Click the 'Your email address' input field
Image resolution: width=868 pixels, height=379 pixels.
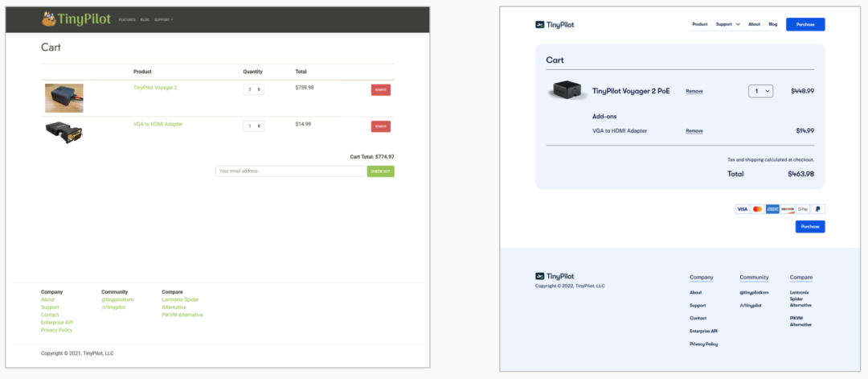click(x=290, y=171)
